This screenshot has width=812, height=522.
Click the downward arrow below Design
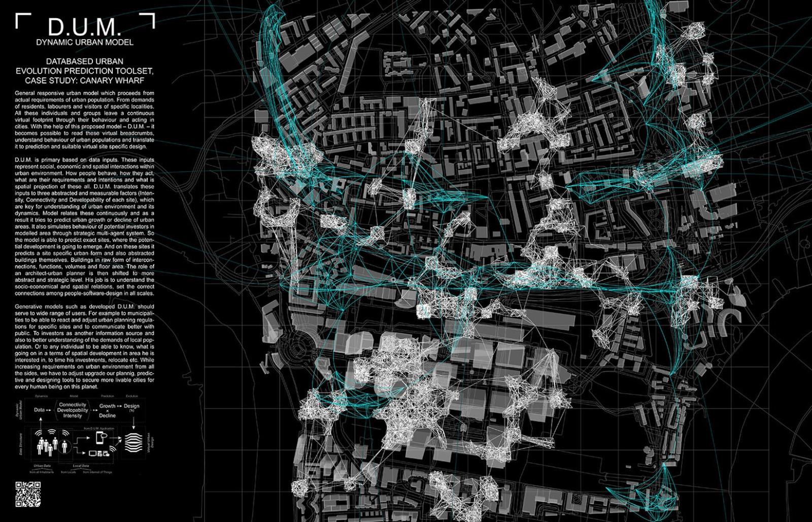[133, 423]
